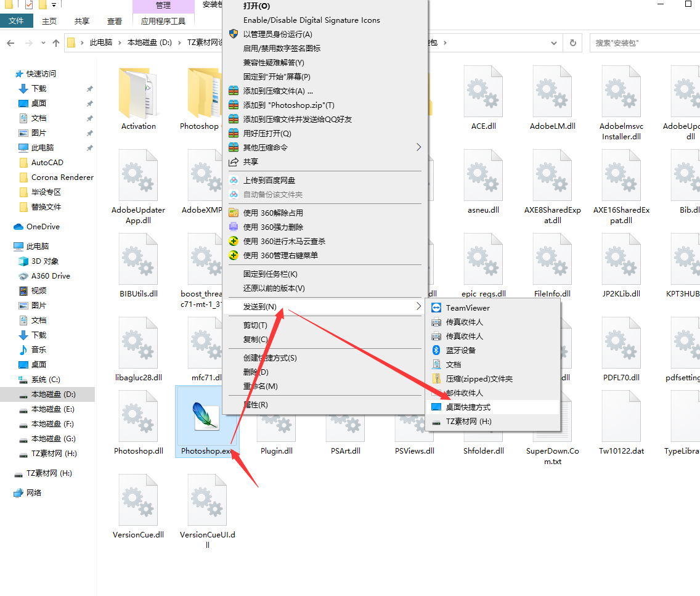Expand other compression commands submenu
Viewport: 700px width, 596px height.
325,147
